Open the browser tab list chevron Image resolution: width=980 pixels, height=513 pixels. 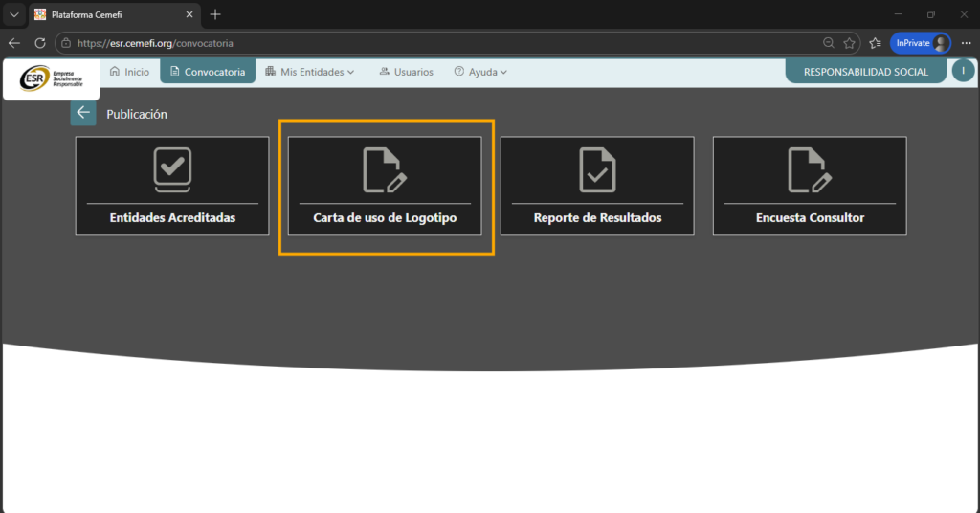14,14
